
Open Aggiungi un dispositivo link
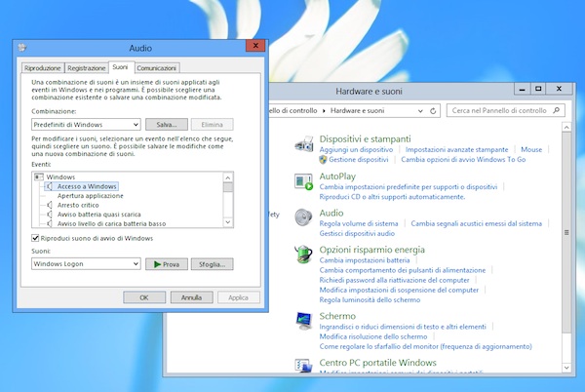pos(356,149)
